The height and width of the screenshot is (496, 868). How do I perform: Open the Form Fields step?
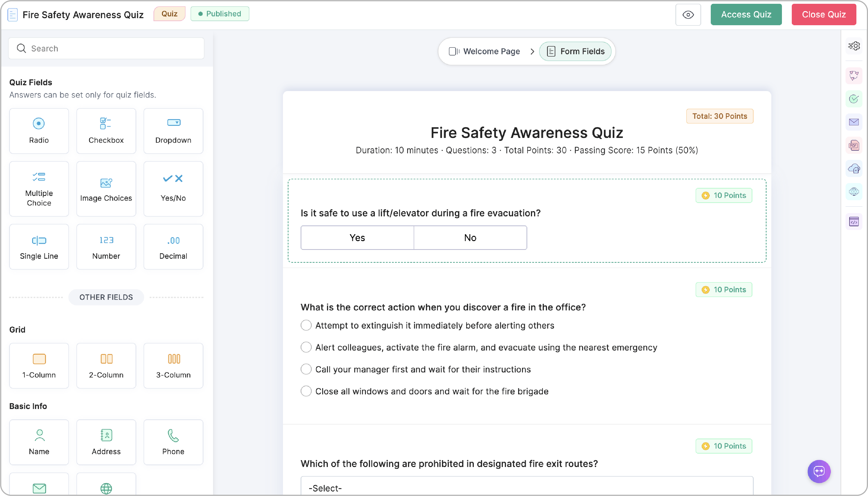(x=575, y=51)
